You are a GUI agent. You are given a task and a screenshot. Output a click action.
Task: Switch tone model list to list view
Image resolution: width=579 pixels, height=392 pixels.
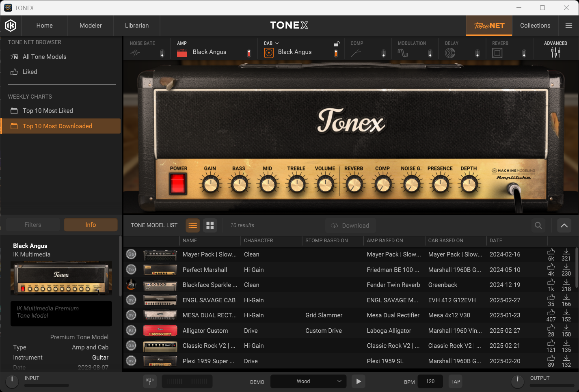click(193, 225)
